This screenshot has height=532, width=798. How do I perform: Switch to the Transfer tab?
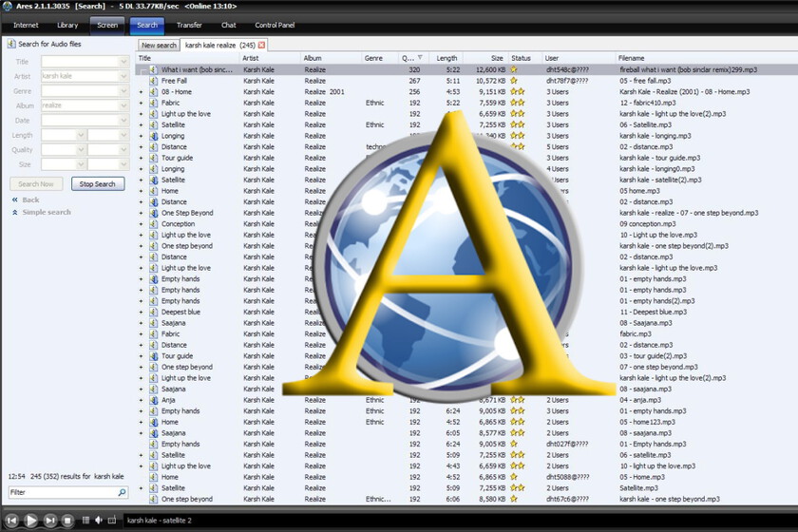pyautogui.click(x=189, y=25)
